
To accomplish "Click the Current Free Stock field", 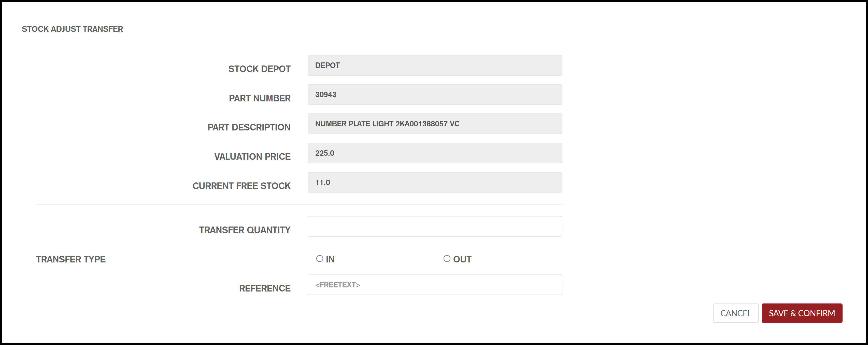I will coord(434,182).
